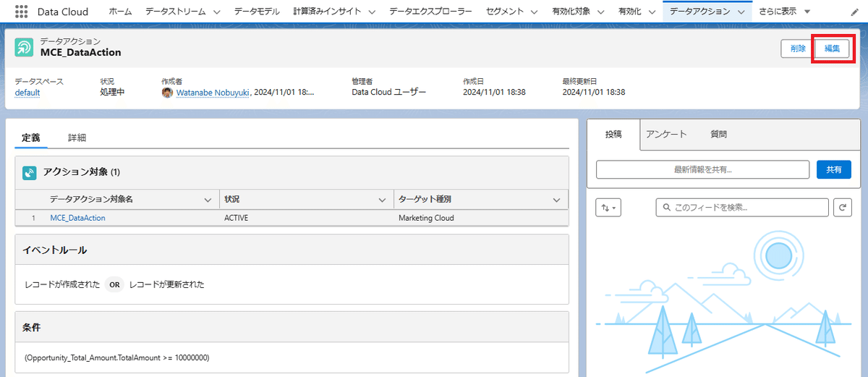The width and height of the screenshot is (868, 377).
Task: Expand the データアクション tab chevron
Action: pyautogui.click(x=741, y=12)
